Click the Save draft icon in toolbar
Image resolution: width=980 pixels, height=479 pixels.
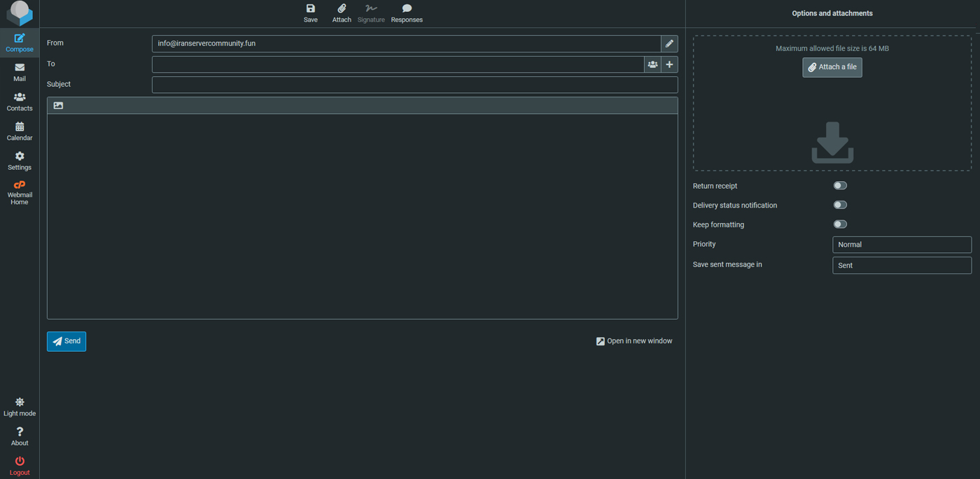310,13
